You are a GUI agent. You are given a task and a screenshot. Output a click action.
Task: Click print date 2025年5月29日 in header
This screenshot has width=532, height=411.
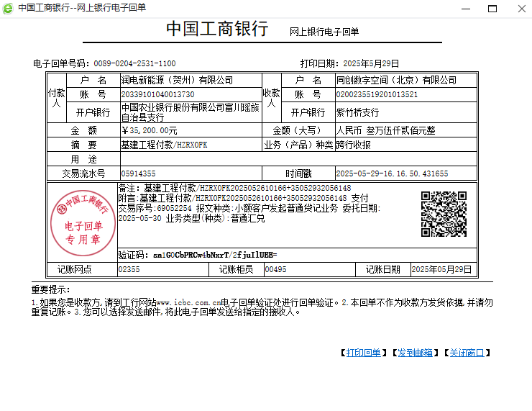(x=371, y=63)
